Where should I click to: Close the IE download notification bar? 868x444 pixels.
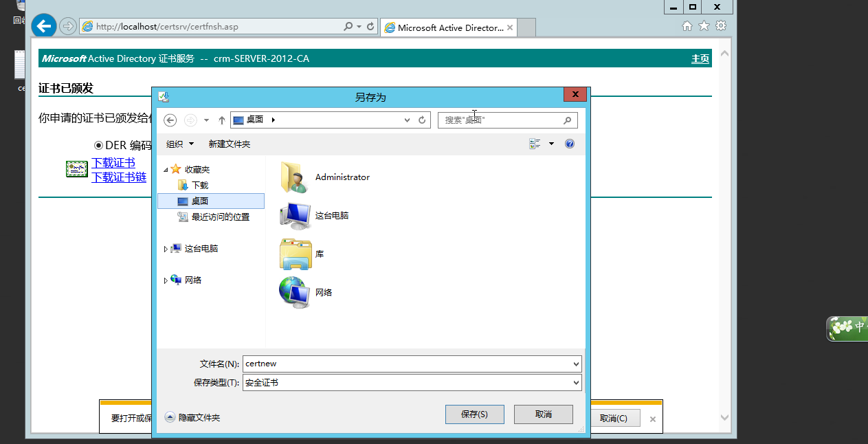click(x=653, y=419)
